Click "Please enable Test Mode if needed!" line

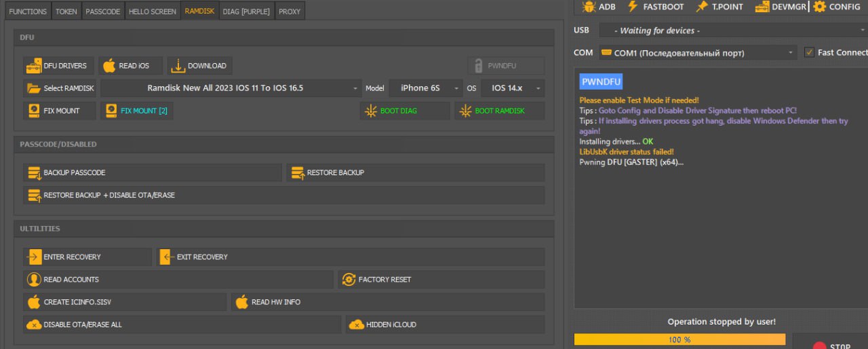click(639, 100)
